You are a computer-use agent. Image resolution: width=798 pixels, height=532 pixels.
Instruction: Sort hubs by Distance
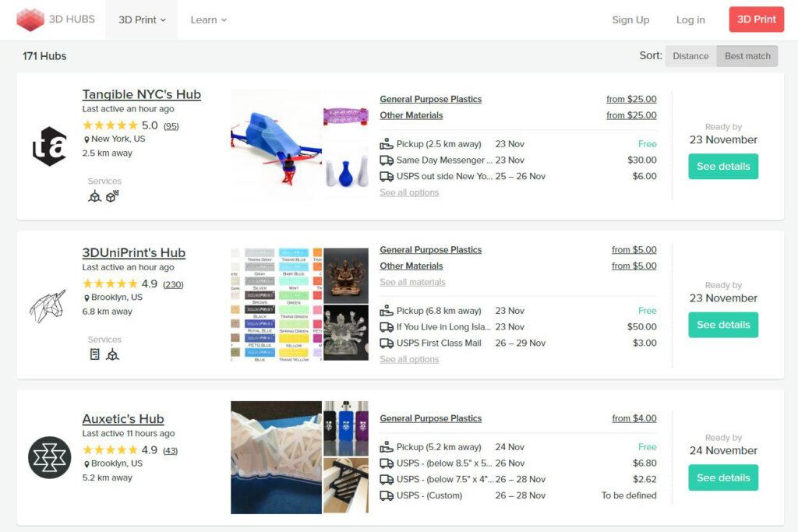690,56
